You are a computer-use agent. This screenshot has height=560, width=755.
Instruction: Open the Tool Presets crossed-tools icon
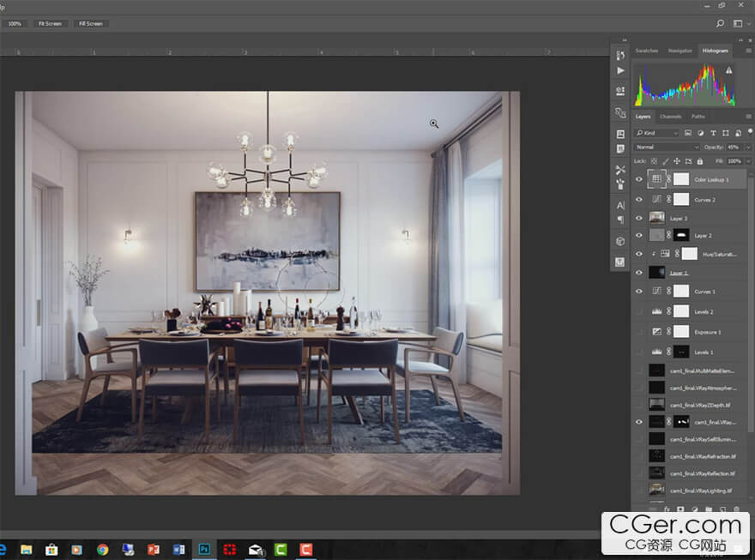pos(620,169)
